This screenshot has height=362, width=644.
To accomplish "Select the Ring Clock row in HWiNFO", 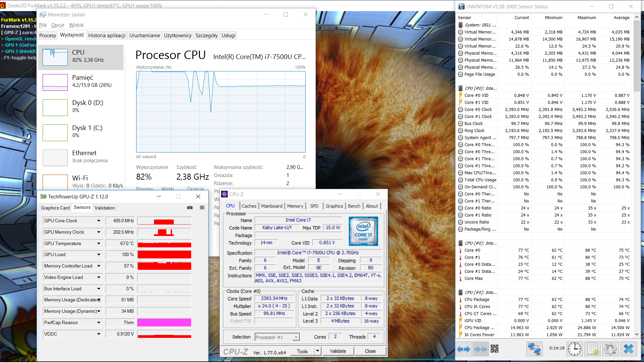I will 544,131.
